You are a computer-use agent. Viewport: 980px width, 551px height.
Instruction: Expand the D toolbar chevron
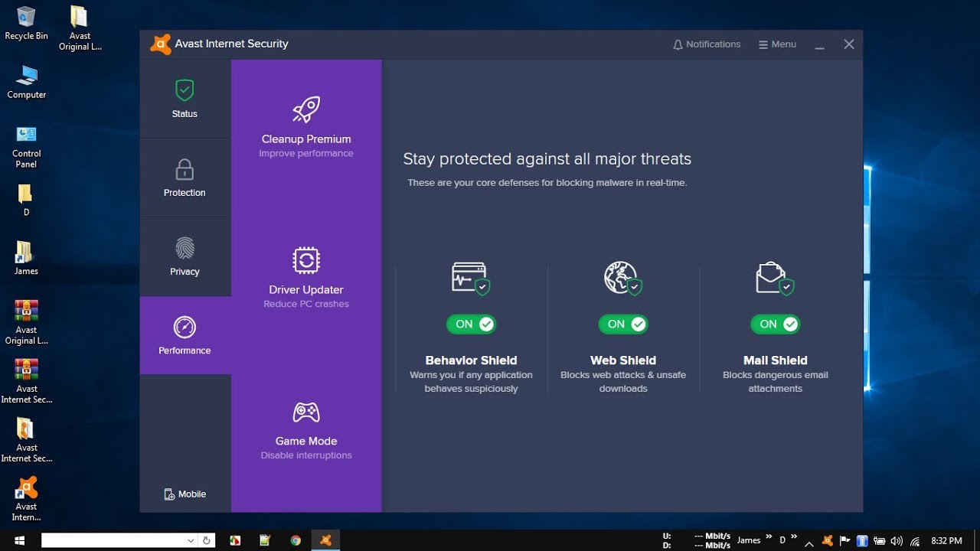[794, 537]
